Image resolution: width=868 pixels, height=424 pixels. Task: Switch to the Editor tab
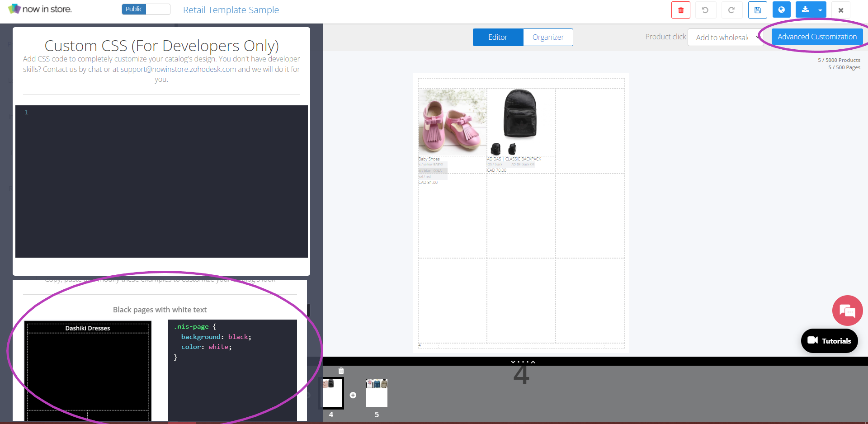[498, 38]
